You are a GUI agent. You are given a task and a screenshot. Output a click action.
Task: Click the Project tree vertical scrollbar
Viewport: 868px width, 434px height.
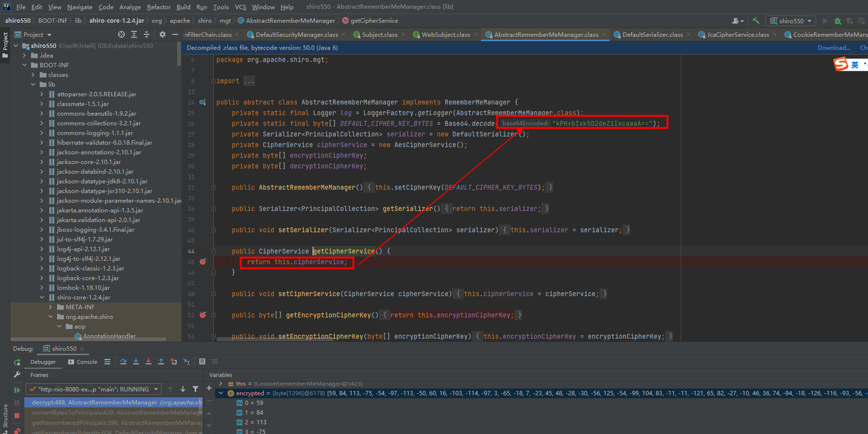(x=179, y=53)
